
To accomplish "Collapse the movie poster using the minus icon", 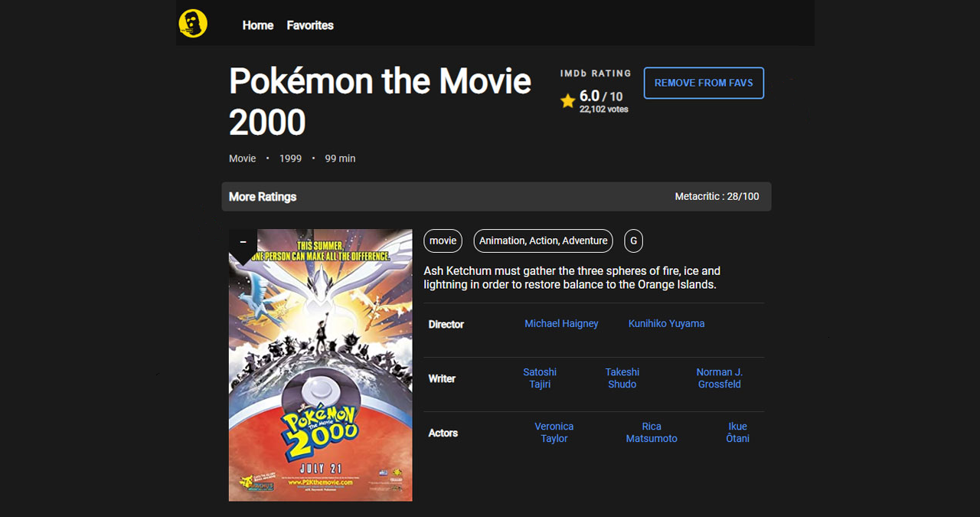I will coord(243,241).
